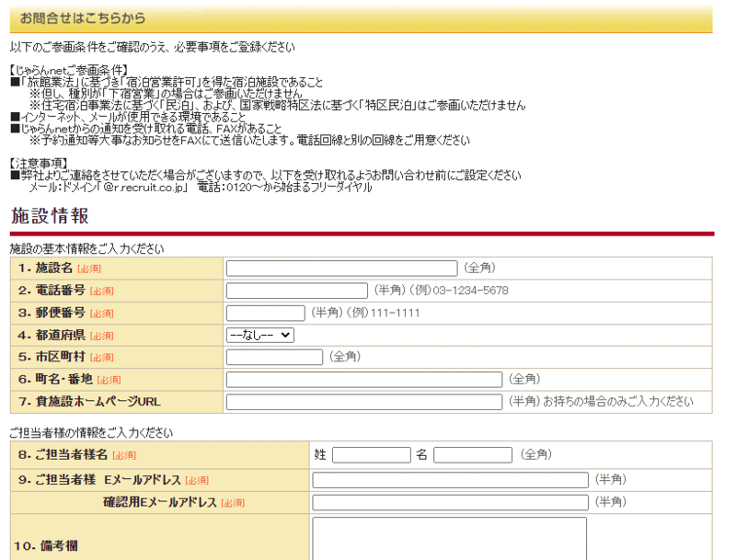Click the 備考欄 text area
This screenshot has height=560, width=736.
click(449, 539)
